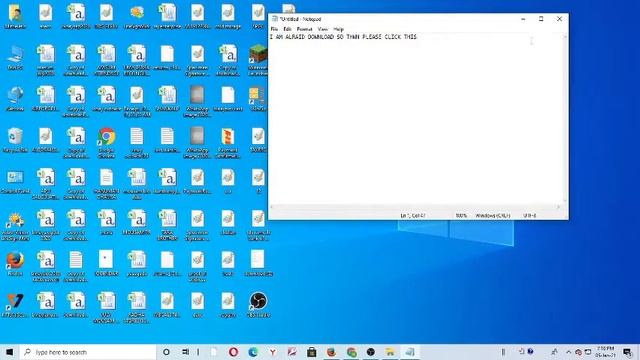Image resolution: width=640 pixels, height=360 pixels.
Task: Select the This PC desktop icon
Action: (15, 58)
